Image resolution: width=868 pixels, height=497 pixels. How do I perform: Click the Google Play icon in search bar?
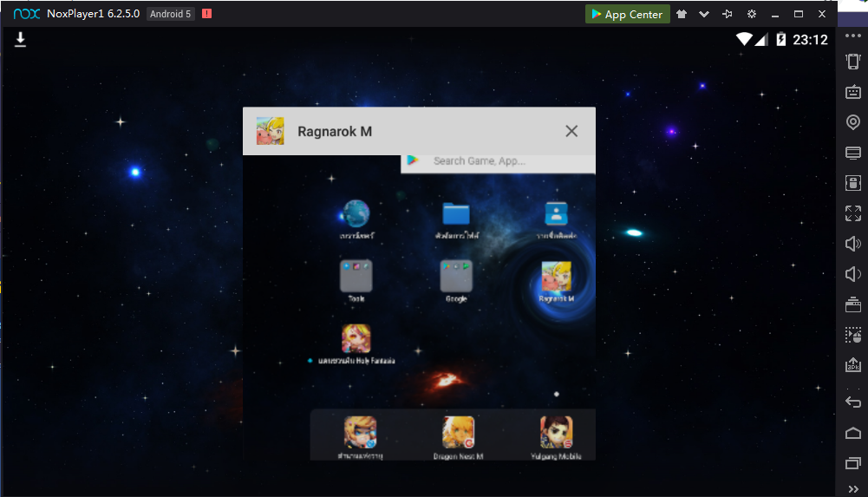point(413,160)
